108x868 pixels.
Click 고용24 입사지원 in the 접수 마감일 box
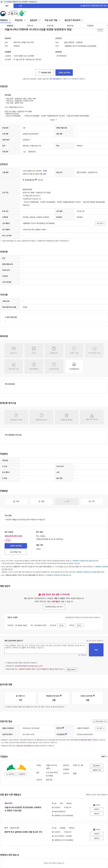coord(16,545)
